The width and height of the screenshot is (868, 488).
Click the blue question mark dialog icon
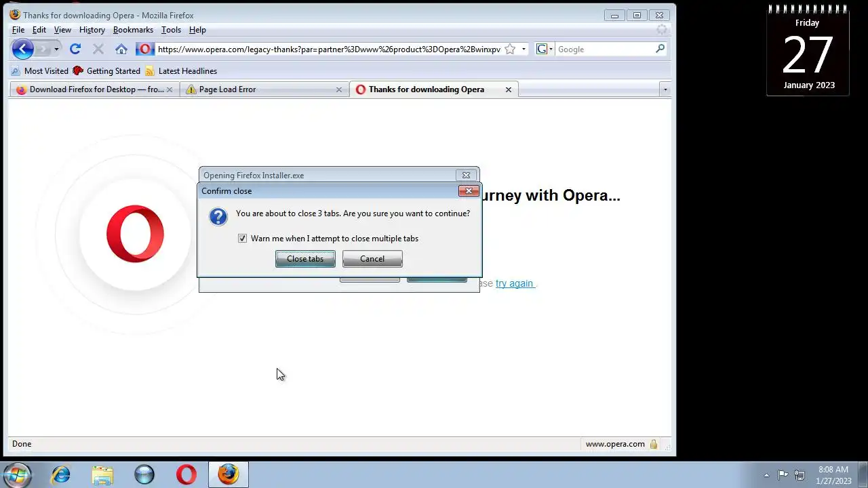(x=218, y=216)
